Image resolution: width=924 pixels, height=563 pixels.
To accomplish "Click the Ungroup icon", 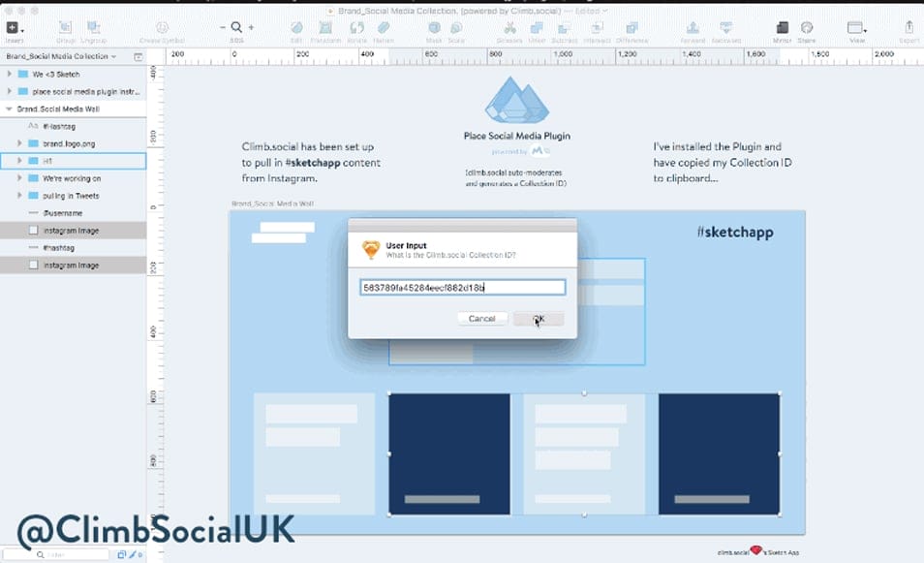I will point(96,27).
